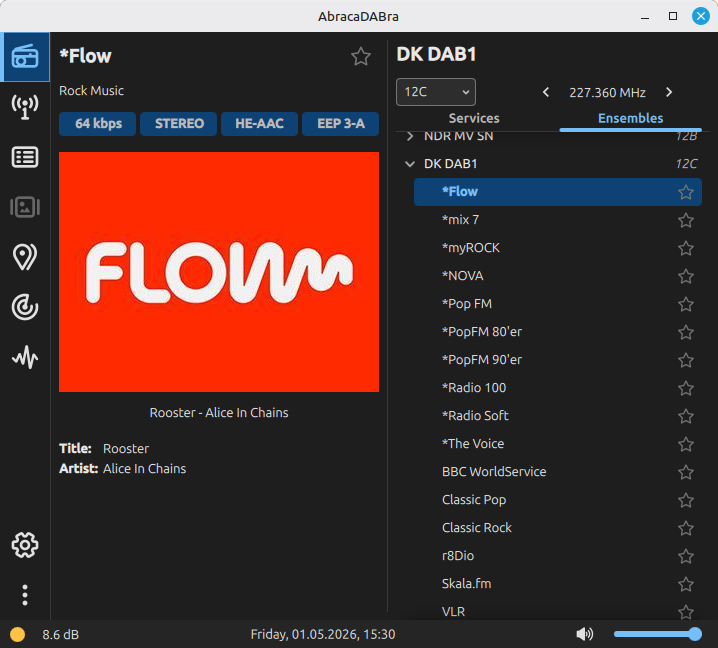
Task: Toggle favorite star for Skala.fm
Action: tap(685, 584)
